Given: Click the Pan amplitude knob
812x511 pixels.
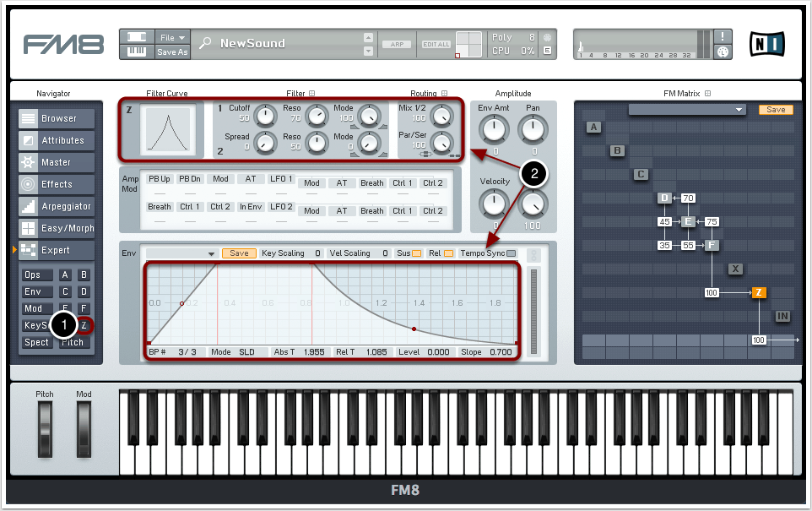Looking at the screenshot, I should point(533,129).
